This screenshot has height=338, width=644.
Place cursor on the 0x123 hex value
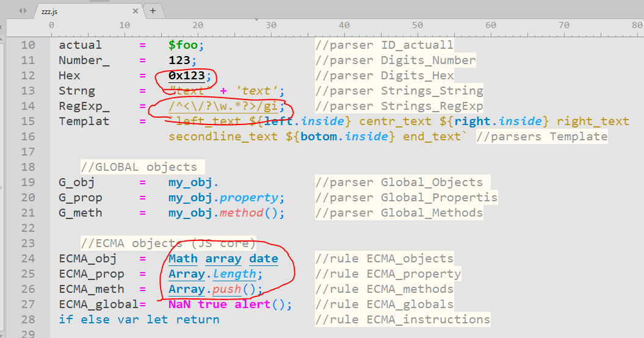(x=186, y=76)
